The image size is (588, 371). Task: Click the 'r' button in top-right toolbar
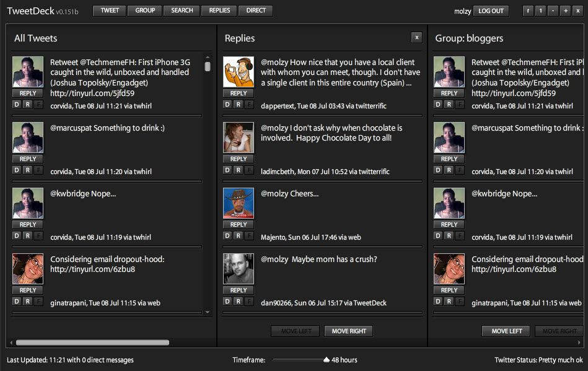[528, 11]
